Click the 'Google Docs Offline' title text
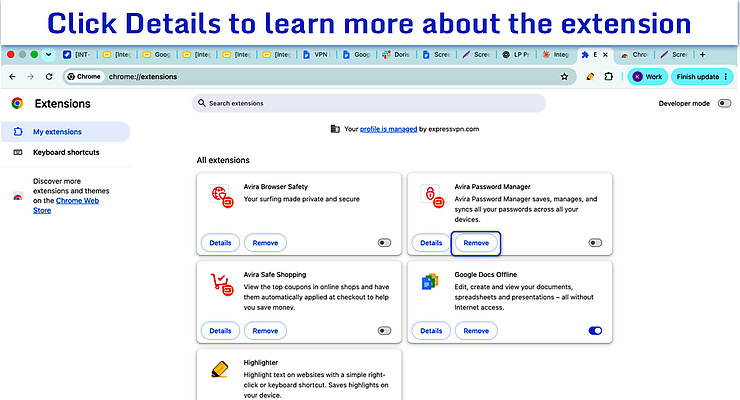This screenshot has height=400, width=740. click(486, 274)
